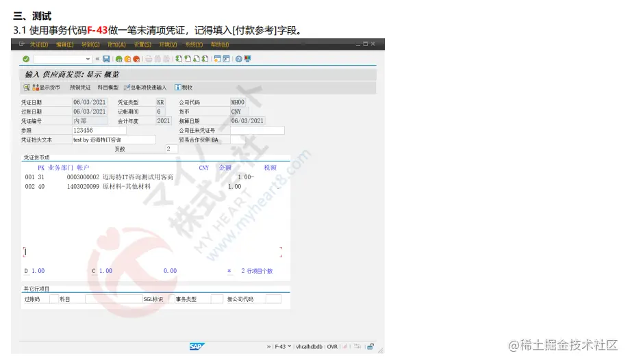Click the 金额 column header
This screenshot has width=630, height=364.
225,168
